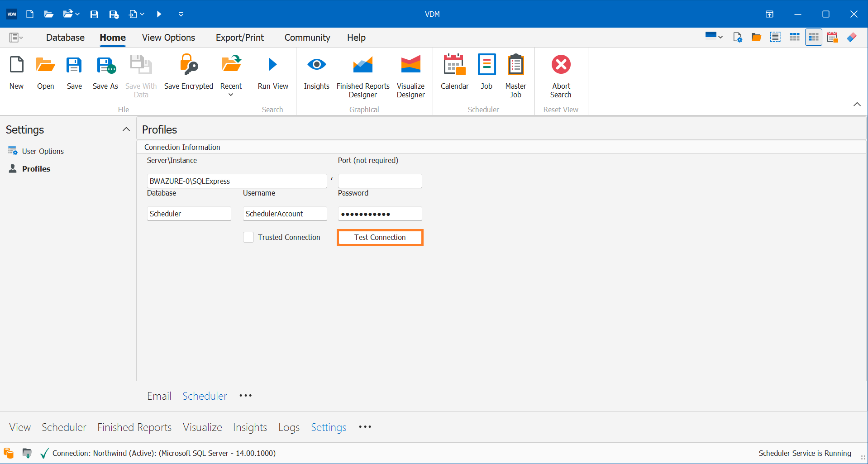The width and height of the screenshot is (868, 464).
Task: Click the Password field
Action: [380, 214]
